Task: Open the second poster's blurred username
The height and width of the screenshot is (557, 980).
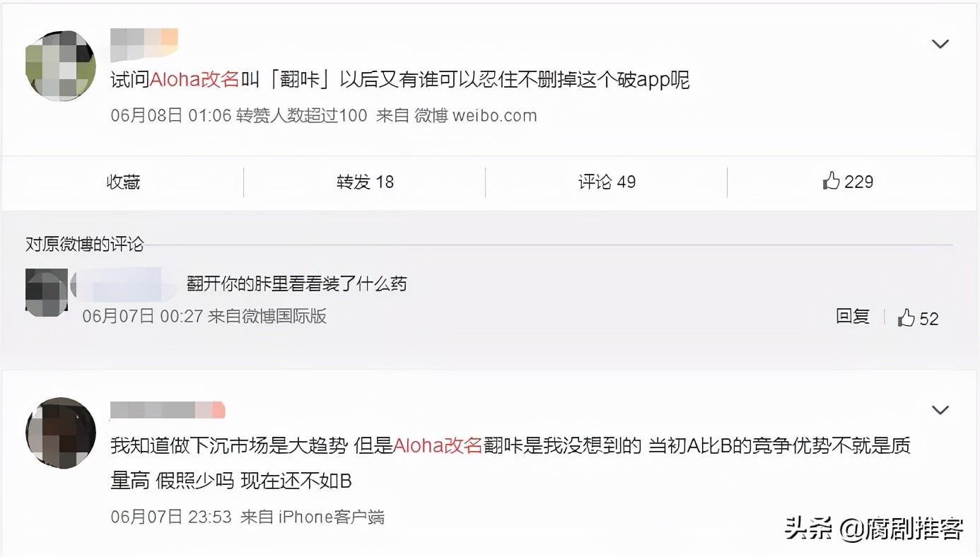Action: [x=168, y=410]
